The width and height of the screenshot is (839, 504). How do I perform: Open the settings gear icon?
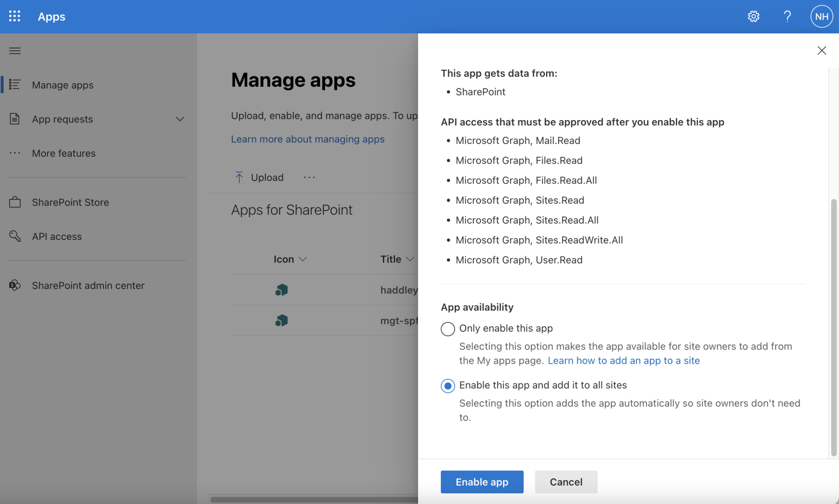[x=753, y=16]
